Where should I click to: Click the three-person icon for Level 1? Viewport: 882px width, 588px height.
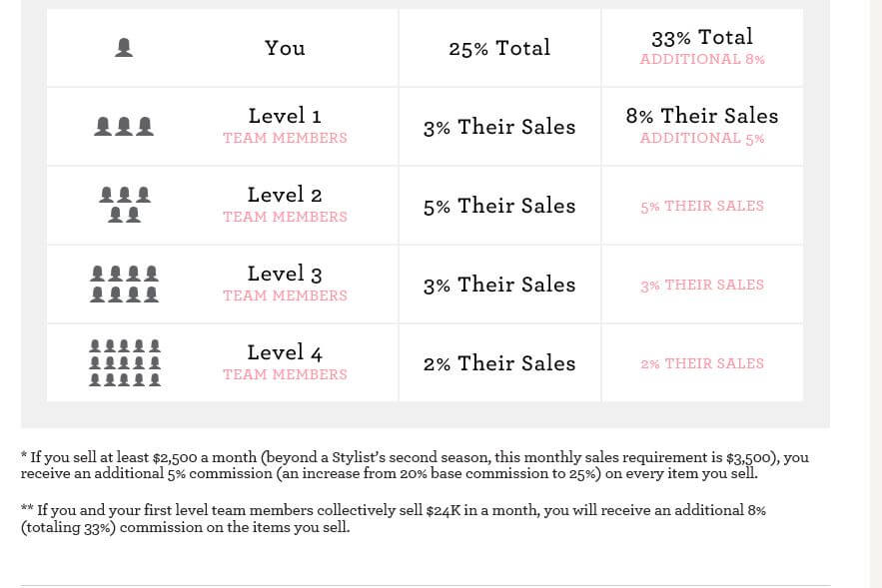tap(124, 127)
